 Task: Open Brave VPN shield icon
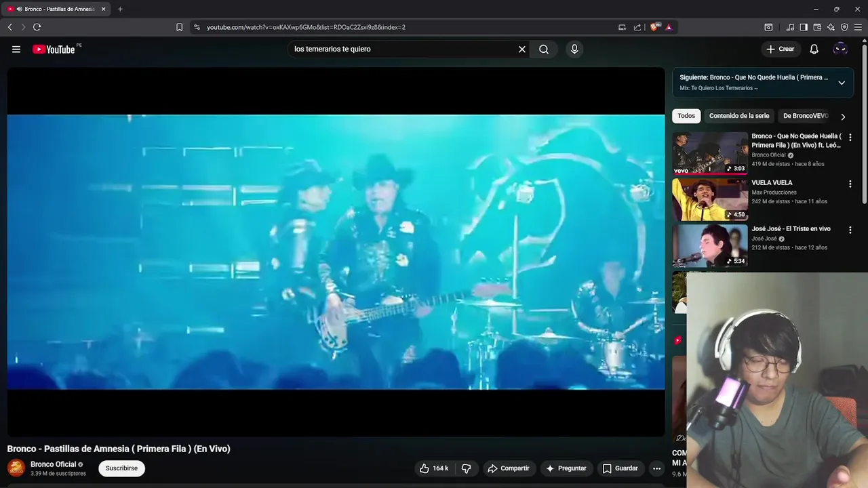tap(844, 27)
